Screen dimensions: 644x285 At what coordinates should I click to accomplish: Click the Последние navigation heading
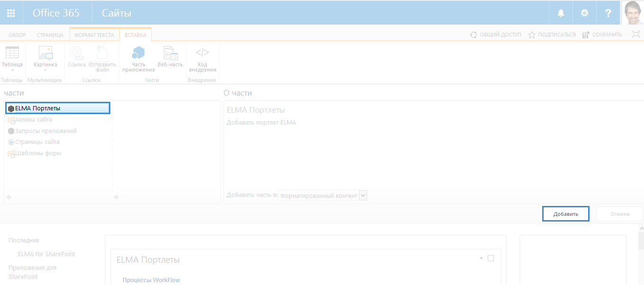[24, 240]
